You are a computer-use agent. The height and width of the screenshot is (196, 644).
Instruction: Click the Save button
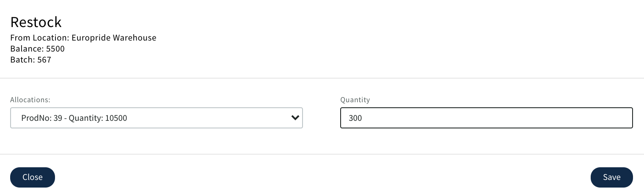pyautogui.click(x=611, y=177)
